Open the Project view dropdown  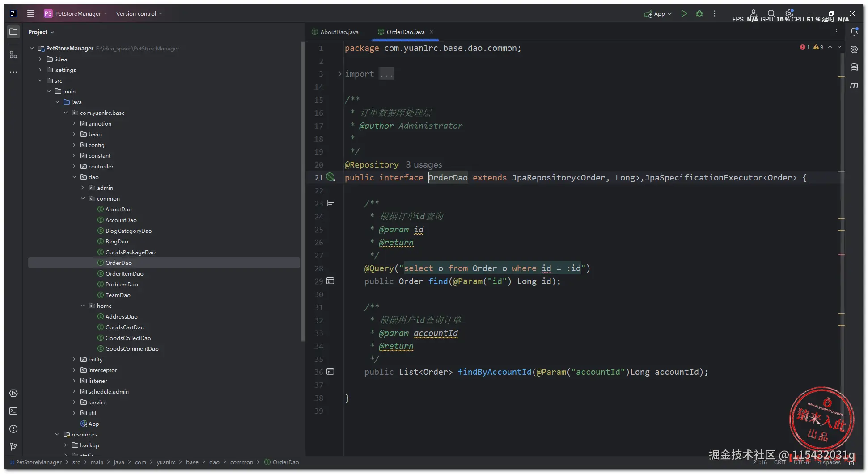[41, 32]
